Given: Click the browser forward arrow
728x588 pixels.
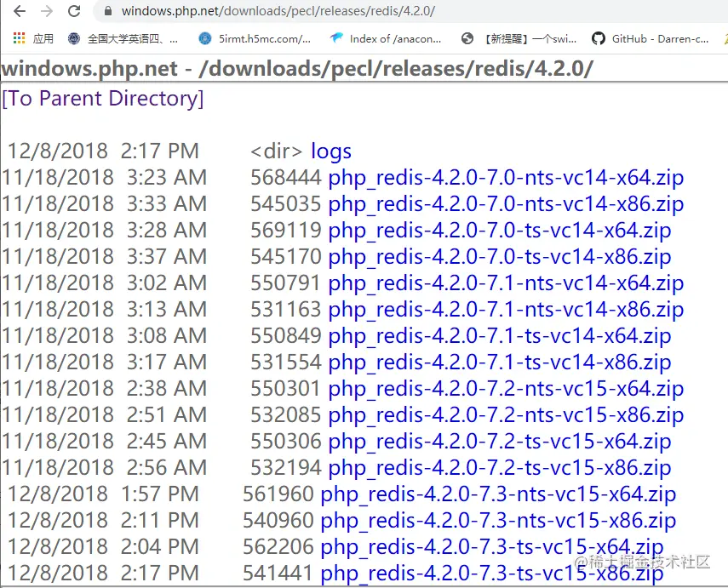Looking at the screenshot, I should (47, 11).
